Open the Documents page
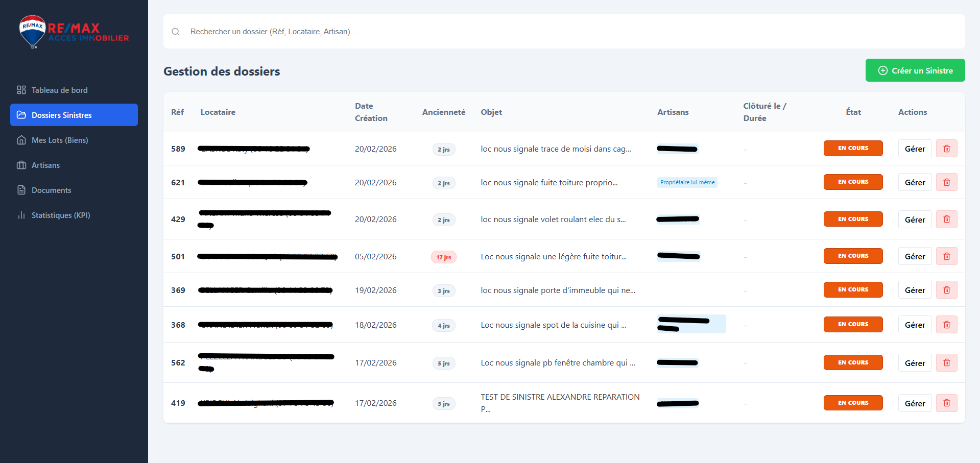Viewport: 980px width, 463px height. click(51, 190)
